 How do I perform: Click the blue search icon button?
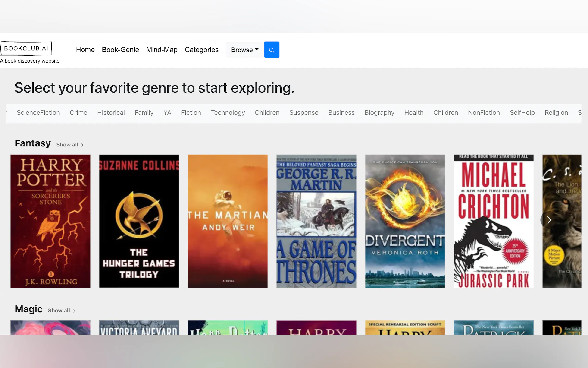(x=272, y=50)
